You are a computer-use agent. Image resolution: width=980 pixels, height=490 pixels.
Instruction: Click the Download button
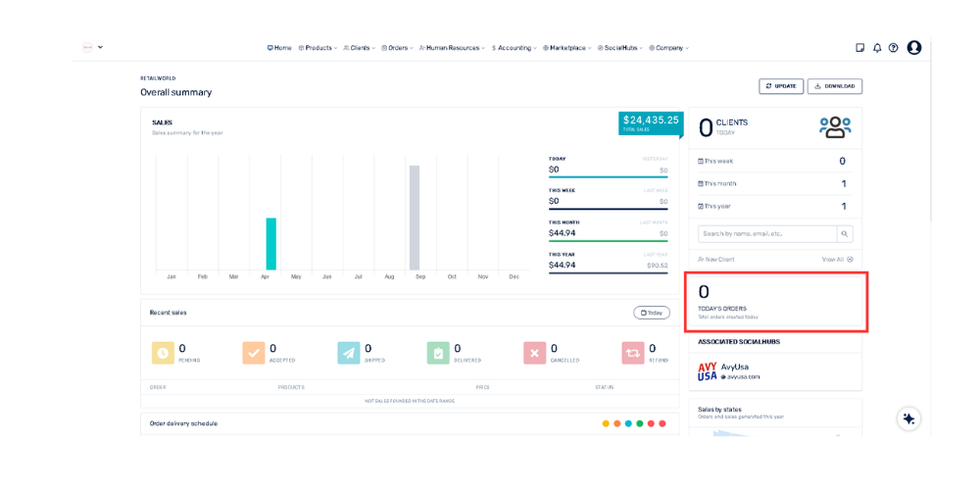(x=834, y=86)
